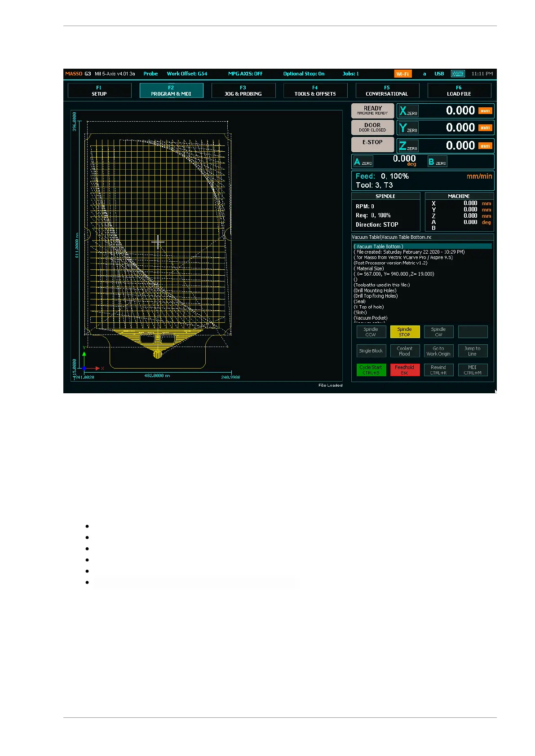Click the Y axis mm units badge
Screen dimensions: 535x756
[485, 128]
